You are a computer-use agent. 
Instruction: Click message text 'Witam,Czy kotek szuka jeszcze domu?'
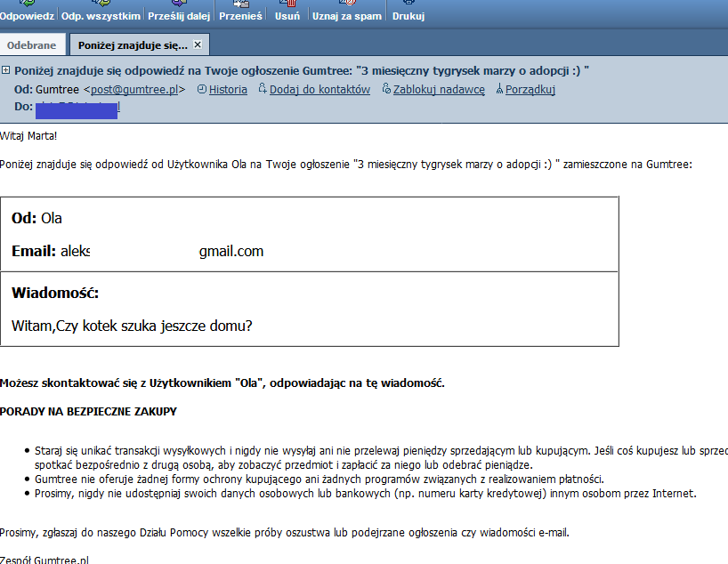[x=132, y=326]
